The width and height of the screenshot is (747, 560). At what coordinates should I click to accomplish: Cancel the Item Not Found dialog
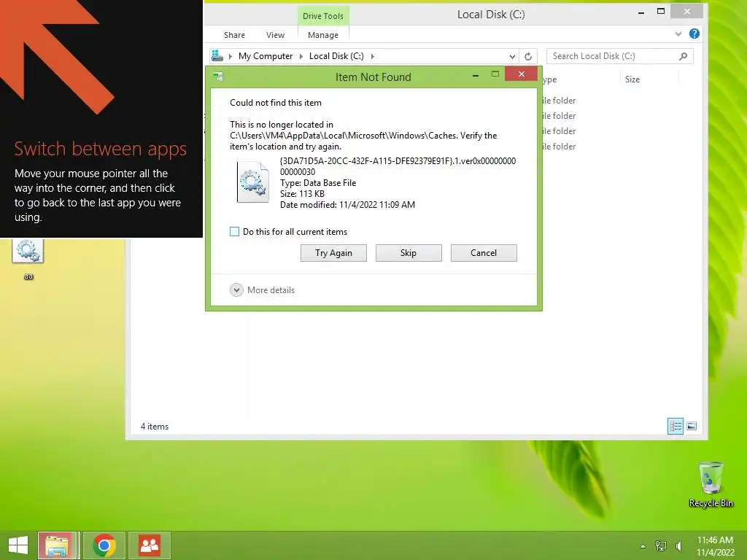[x=484, y=253]
